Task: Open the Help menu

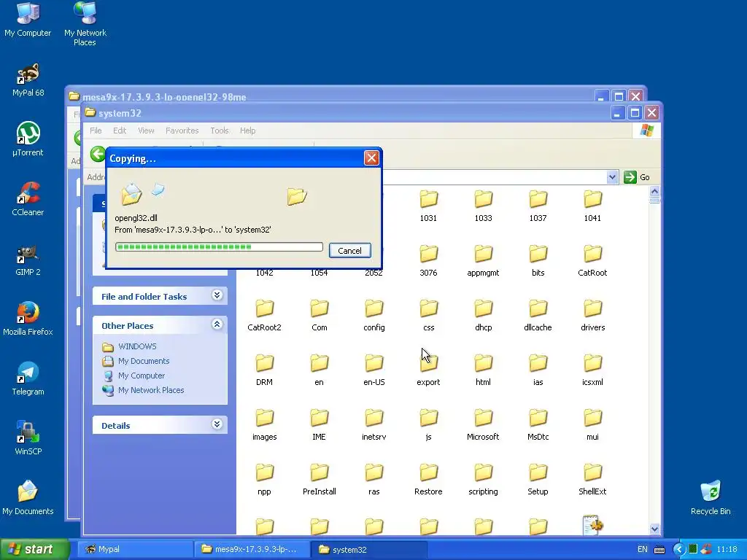Action: 248,131
